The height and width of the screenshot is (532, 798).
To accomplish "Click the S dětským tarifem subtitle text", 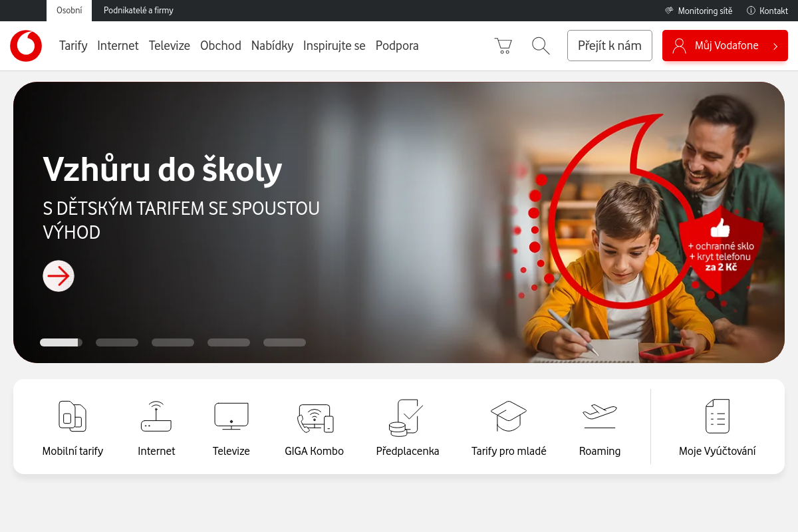I will coord(181,220).
